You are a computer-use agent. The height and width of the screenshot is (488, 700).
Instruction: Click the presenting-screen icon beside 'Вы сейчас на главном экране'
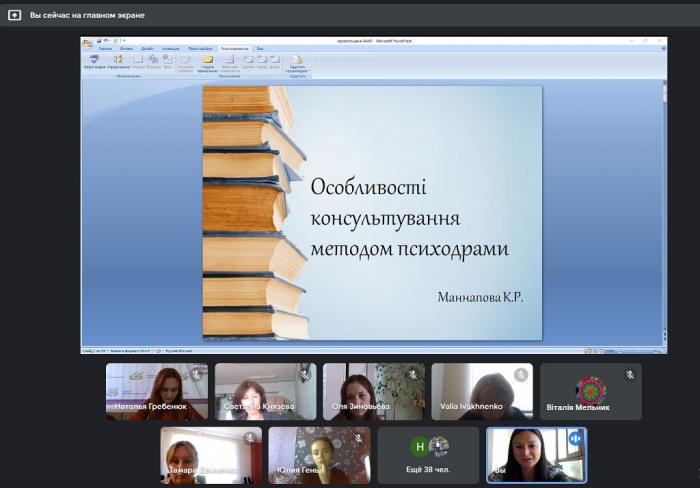coord(14,15)
